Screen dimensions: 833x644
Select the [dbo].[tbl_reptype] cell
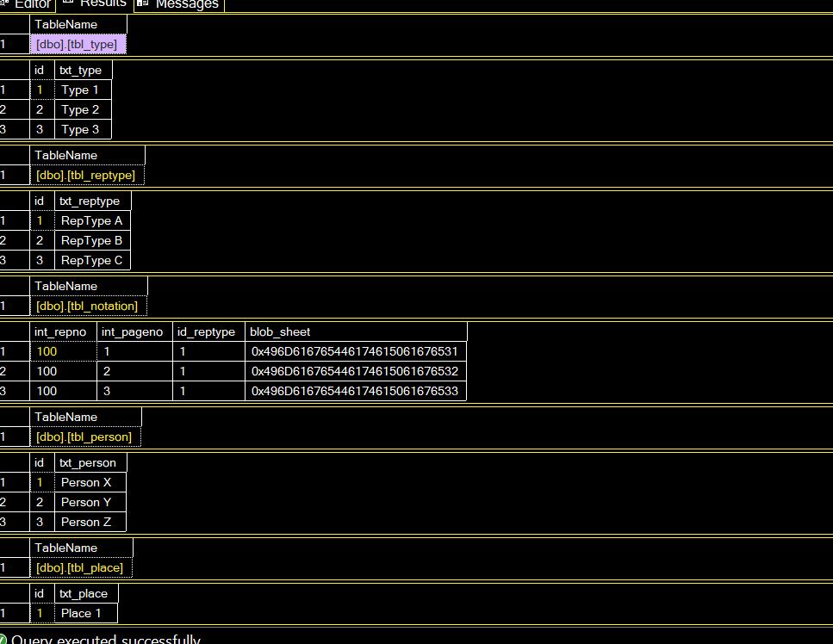86,175
